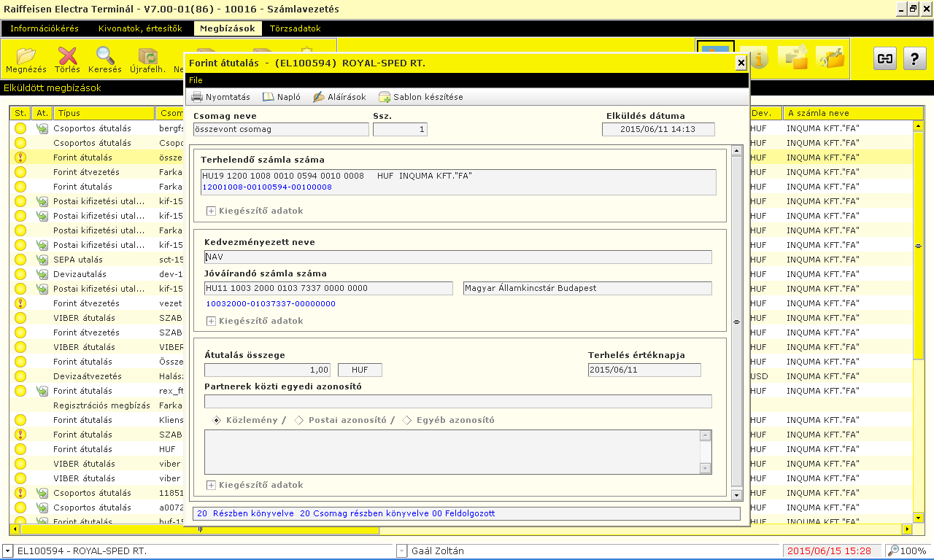Click the At. column header
Screen dimensions: 934x560
pos(42,113)
